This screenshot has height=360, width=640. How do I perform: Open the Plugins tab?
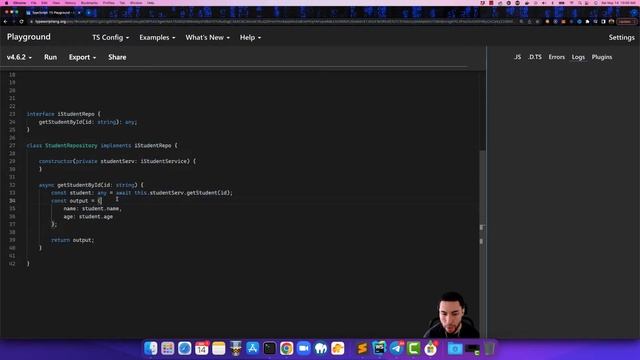point(602,57)
